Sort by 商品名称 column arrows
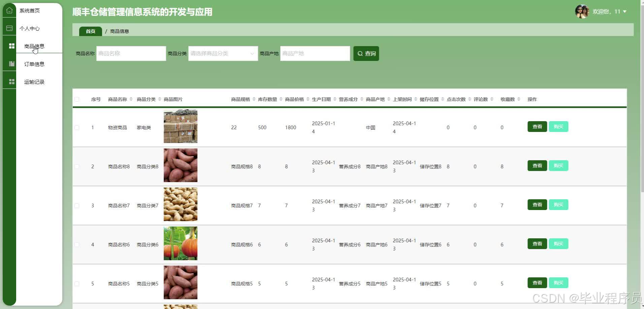The image size is (644, 309). 131,99
